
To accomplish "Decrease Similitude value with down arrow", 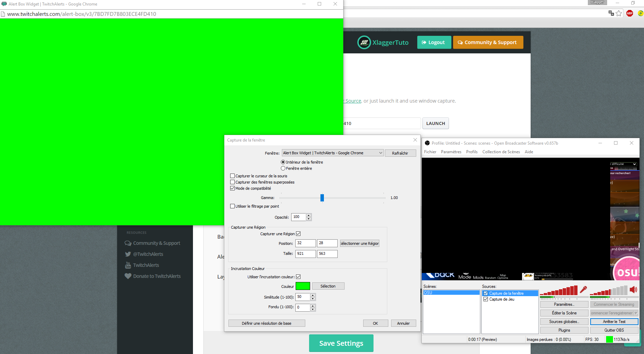I will point(313,299).
